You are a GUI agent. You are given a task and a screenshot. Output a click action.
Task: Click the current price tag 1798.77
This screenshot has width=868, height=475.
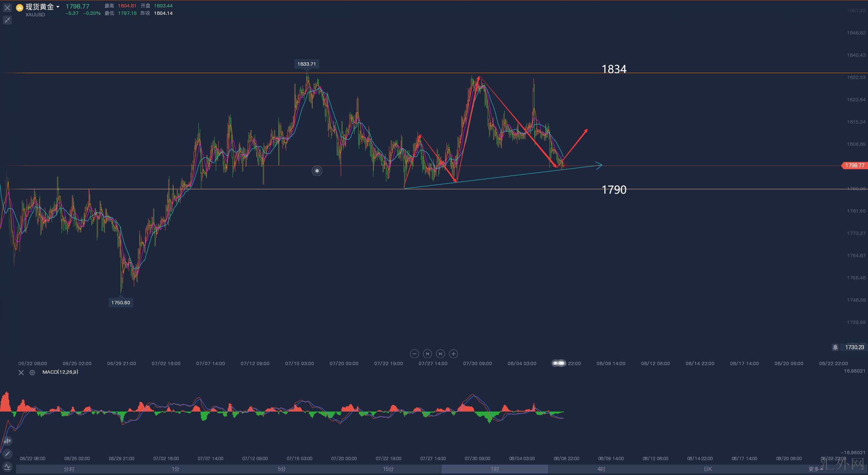[x=854, y=166]
